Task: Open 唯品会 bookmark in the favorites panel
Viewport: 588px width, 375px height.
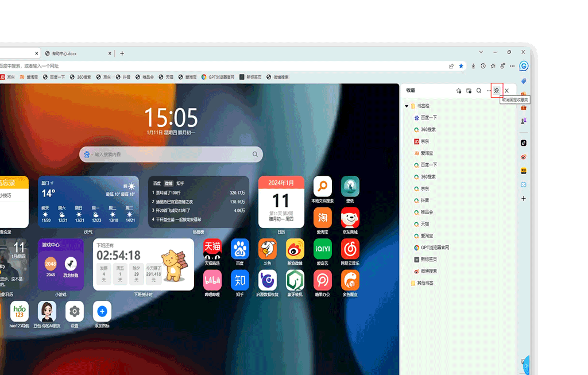Action: coord(423,212)
